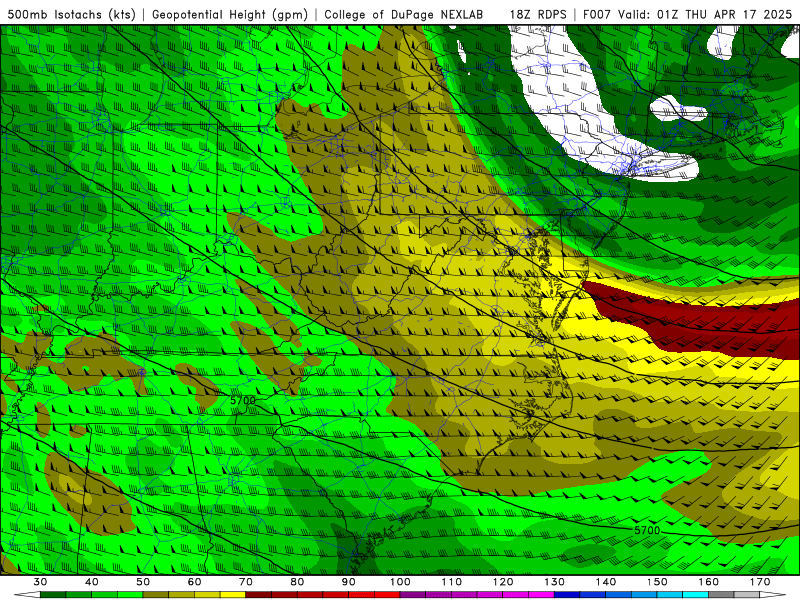The image size is (800, 600).
Task: Click the '18Z RDPS' model run label
Action: [x=538, y=14]
